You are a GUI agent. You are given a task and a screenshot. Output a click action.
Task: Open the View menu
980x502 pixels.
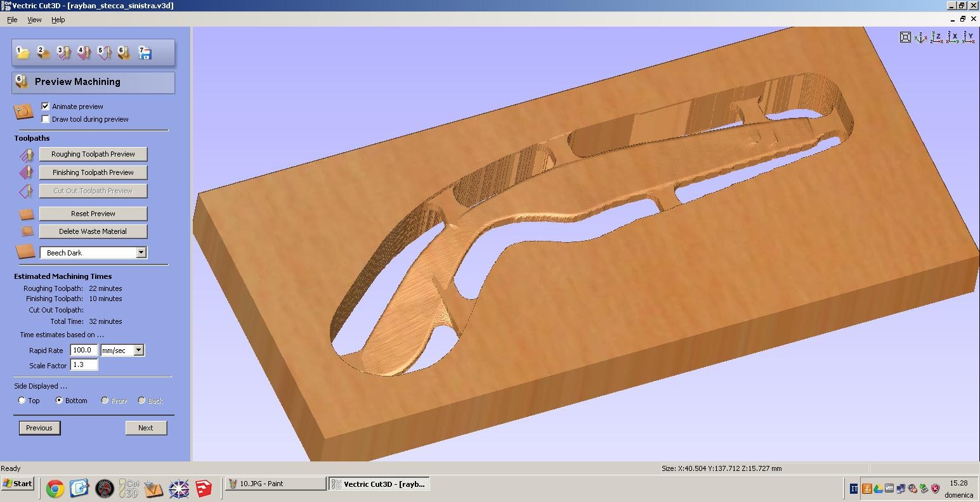point(34,20)
